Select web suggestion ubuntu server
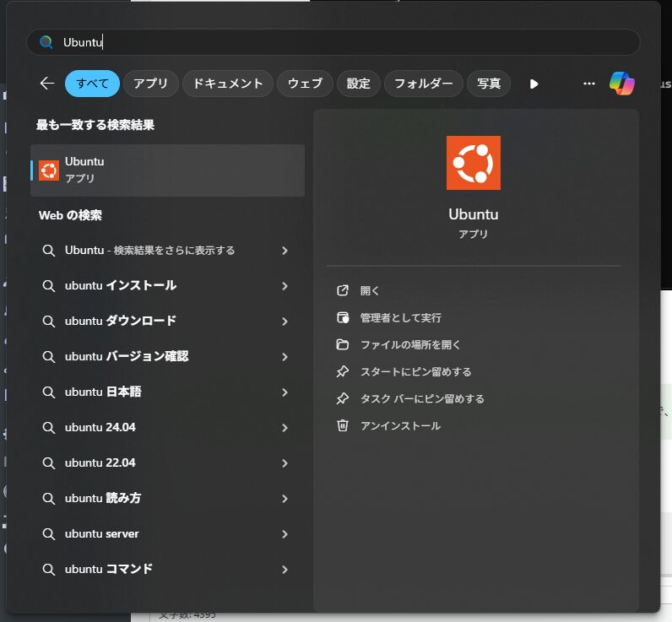This screenshot has width=672, height=622. [x=167, y=534]
